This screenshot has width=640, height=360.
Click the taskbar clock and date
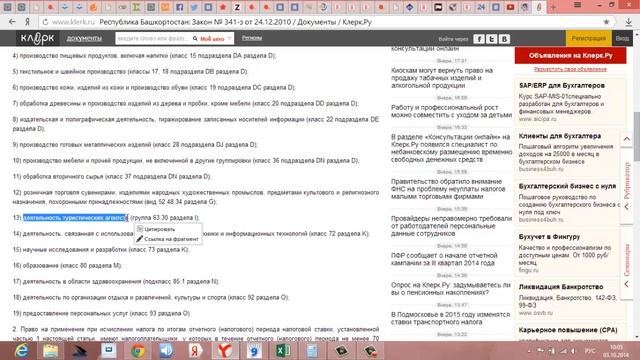[x=617, y=351]
